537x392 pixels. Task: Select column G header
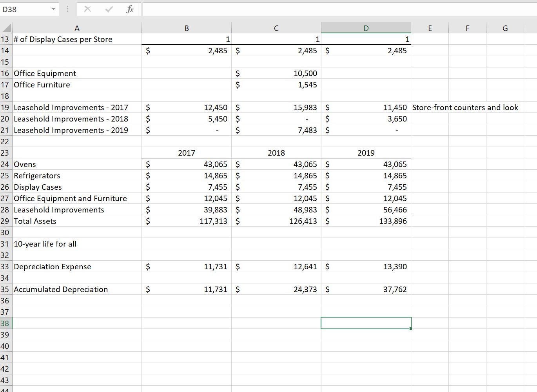pos(505,28)
